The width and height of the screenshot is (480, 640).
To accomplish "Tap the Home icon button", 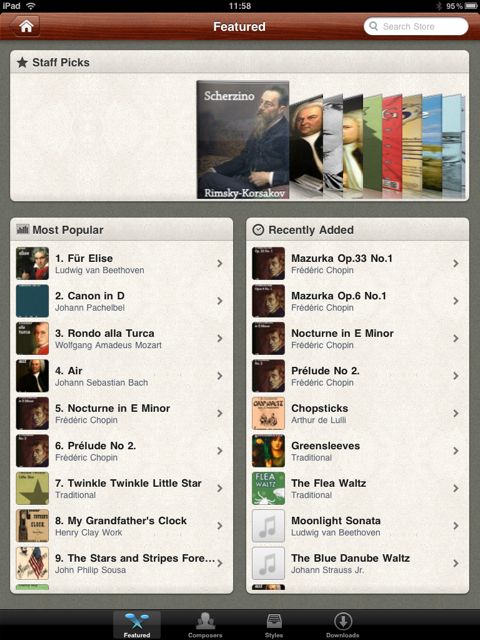I will point(25,27).
